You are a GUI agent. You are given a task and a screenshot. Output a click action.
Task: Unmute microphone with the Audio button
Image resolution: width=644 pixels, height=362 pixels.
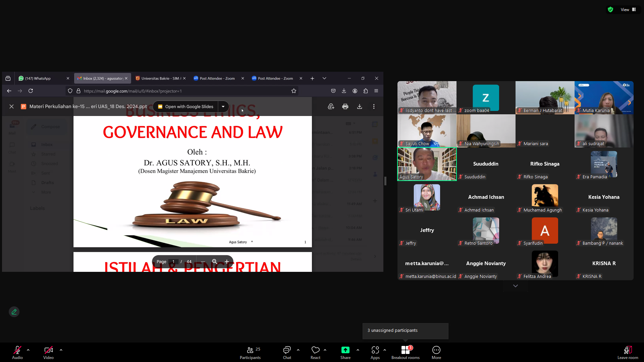[x=17, y=352]
